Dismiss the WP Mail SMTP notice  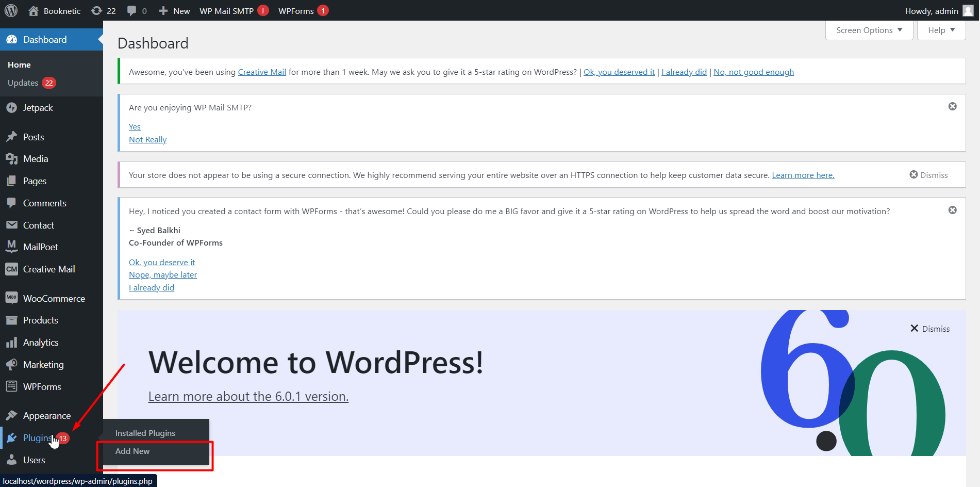952,106
